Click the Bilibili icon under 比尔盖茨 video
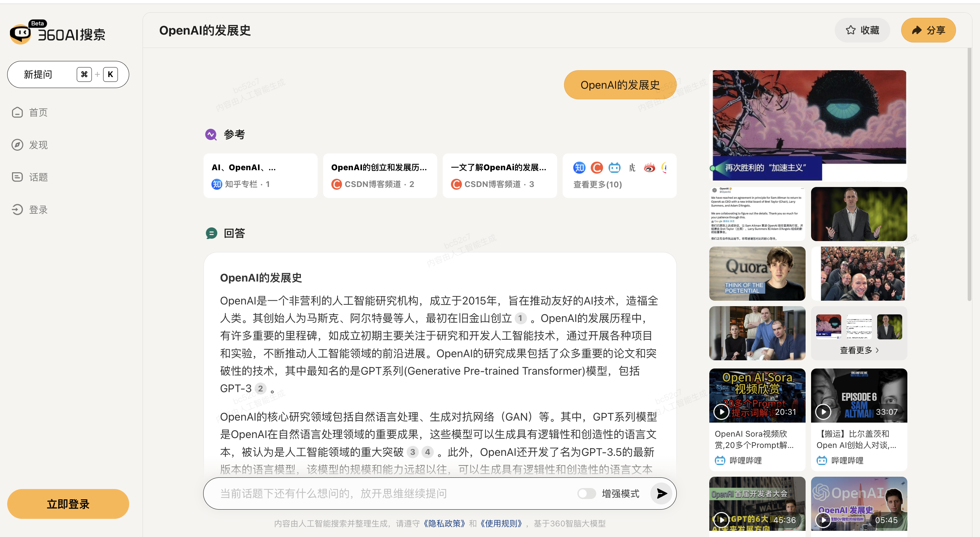The height and width of the screenshot is (537, 980). tap(822, 461)
